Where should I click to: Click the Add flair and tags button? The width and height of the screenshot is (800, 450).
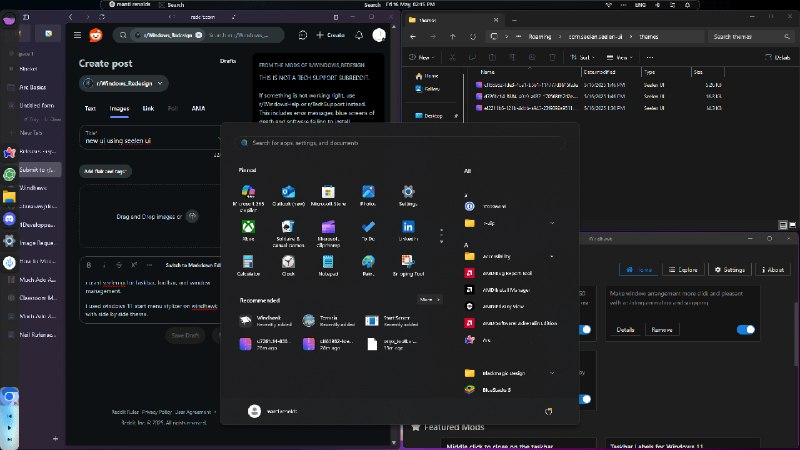(x=105, y=171)
